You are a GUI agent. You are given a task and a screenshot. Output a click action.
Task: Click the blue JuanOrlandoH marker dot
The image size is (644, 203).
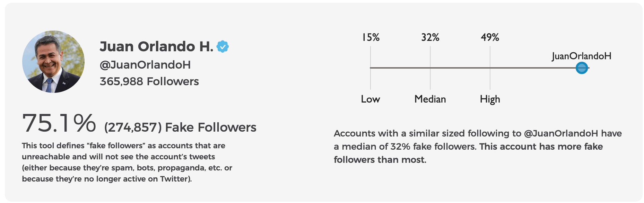(x=582, y=68)
